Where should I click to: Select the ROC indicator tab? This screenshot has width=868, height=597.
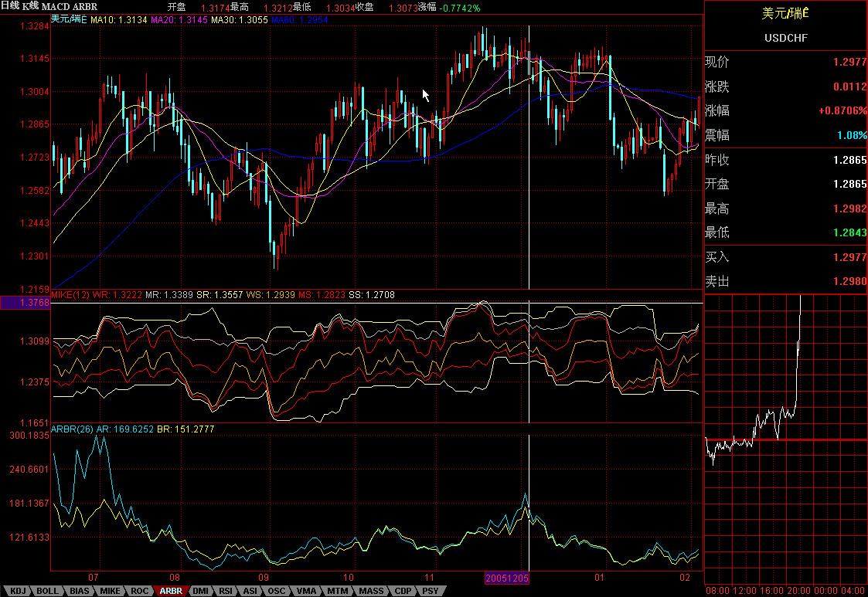pos(139,591)
